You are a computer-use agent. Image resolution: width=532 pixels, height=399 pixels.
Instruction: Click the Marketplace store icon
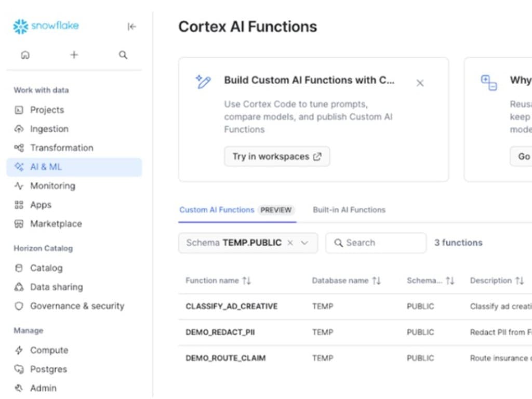19,224
